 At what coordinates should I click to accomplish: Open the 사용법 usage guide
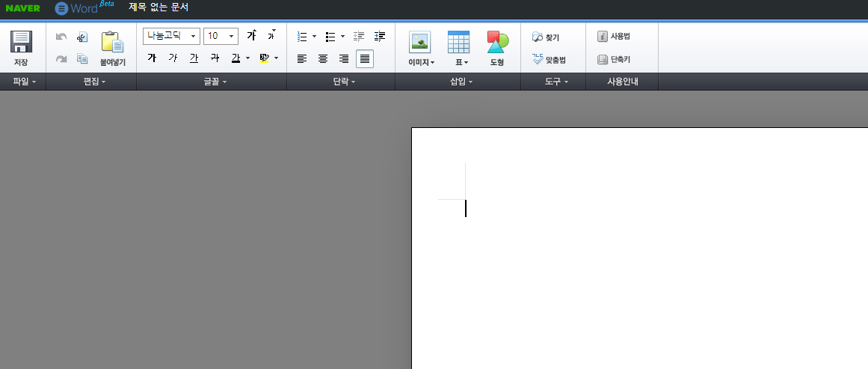pyautogui.click(x=614, y=37)
